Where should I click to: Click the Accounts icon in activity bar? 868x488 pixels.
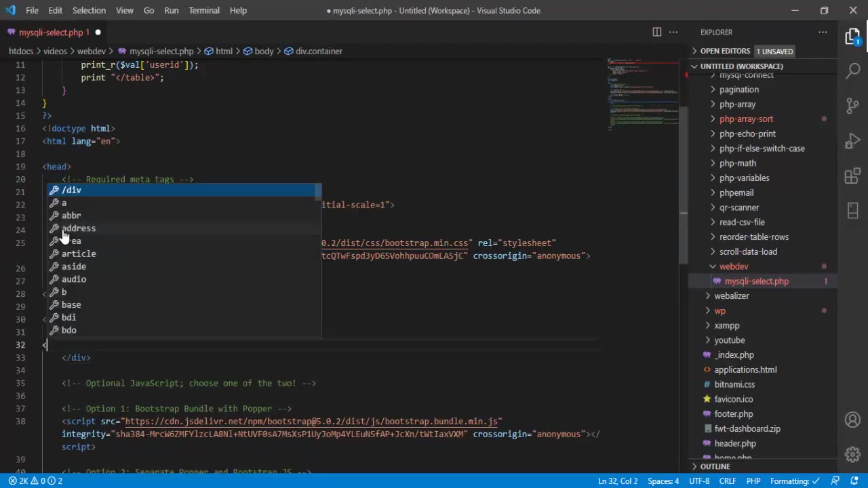pos(852,421)
